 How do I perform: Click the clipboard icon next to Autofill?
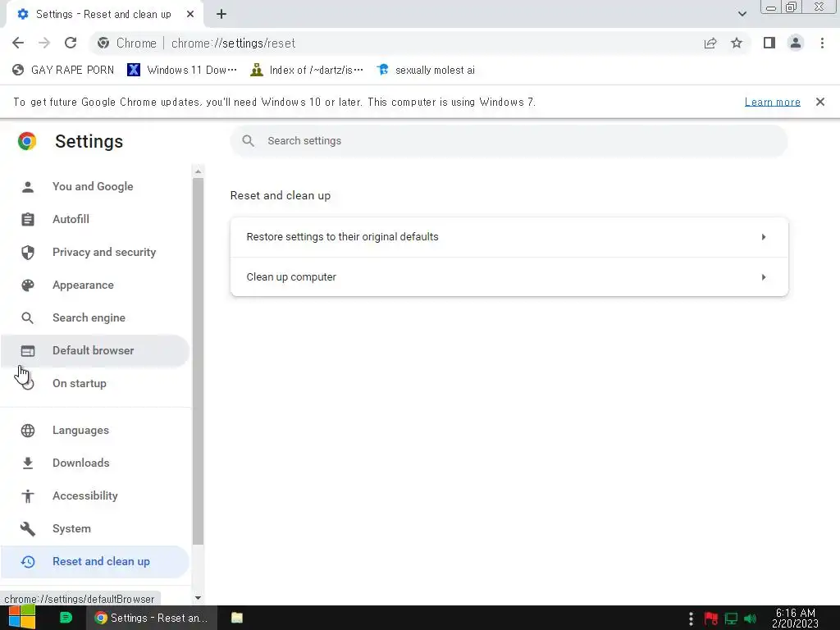point(28,219)
